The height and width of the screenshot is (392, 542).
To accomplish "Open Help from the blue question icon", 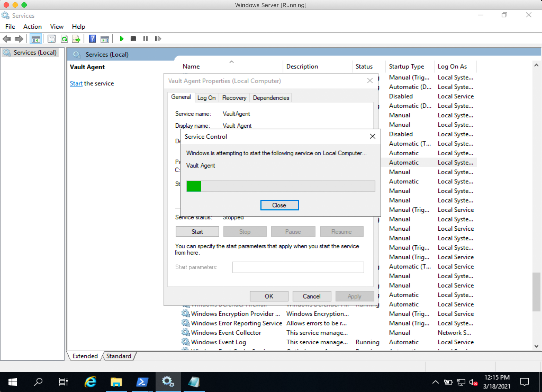I will click(x=92, y=39).
